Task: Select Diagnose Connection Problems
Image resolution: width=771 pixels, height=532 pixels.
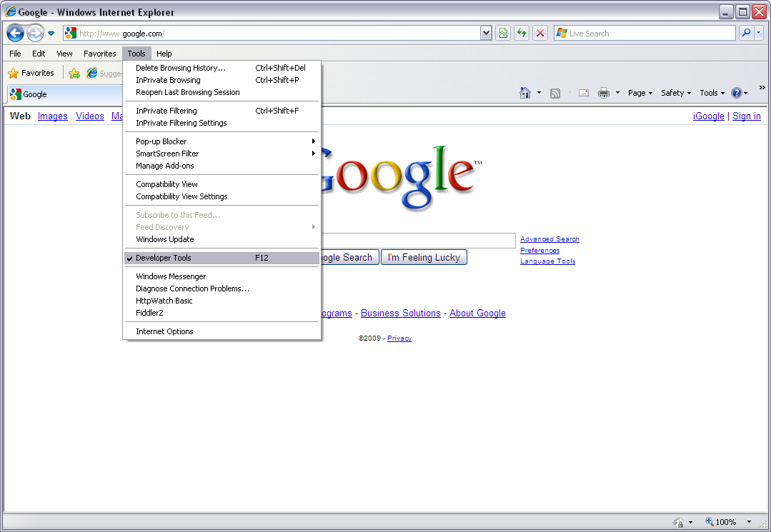Action: (222, 288)
